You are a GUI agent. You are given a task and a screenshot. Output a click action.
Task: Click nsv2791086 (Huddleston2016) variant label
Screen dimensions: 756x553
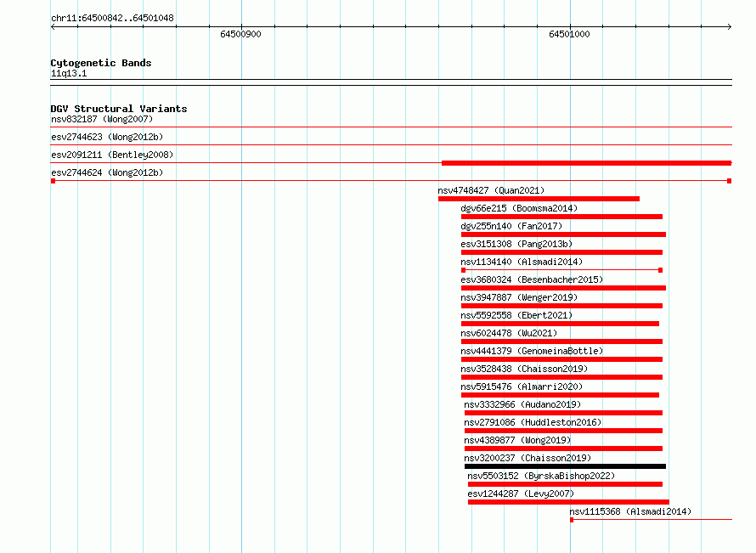click(x=533, y=422)
